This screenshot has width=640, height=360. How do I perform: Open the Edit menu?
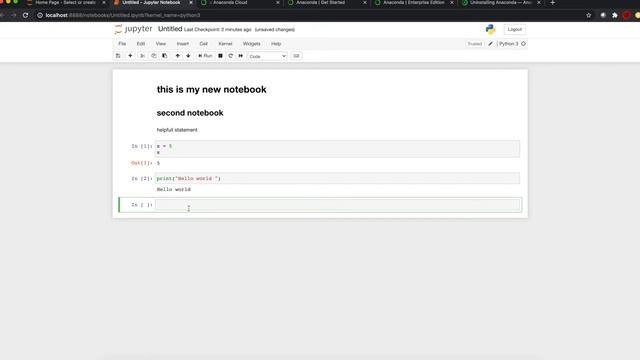pos(141,44)
